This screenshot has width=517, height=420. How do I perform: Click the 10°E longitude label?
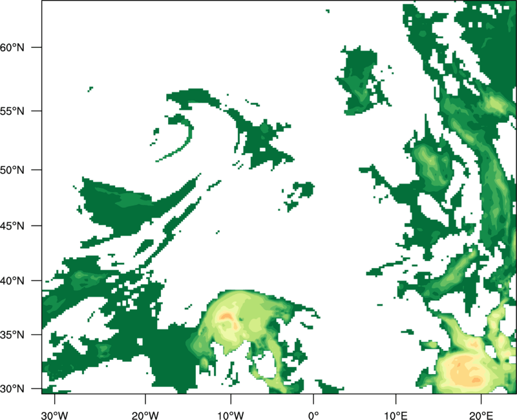pyautogui.click(x=396, y=415)
